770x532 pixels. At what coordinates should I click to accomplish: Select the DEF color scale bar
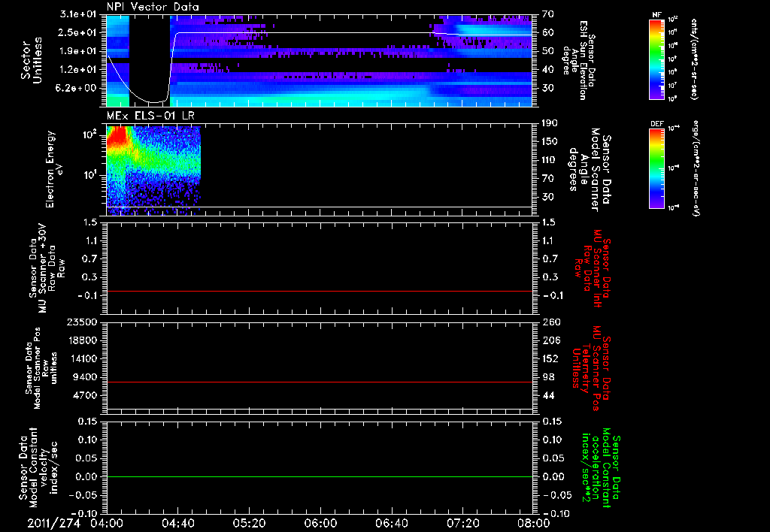[x=656, y=169]
